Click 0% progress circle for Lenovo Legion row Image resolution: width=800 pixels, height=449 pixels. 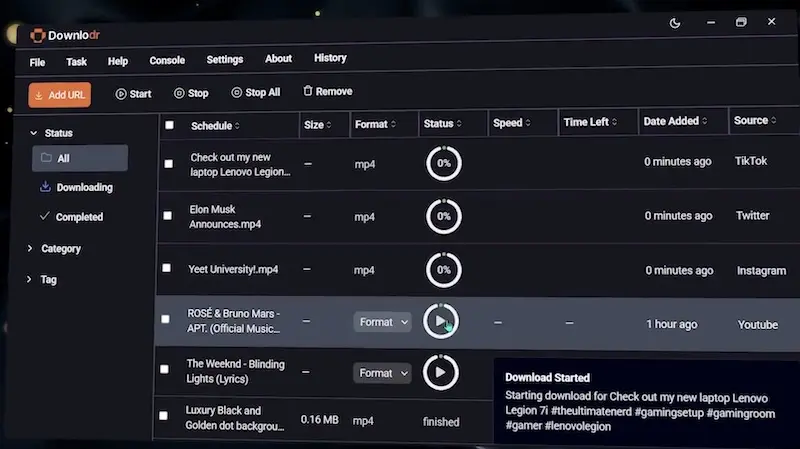click(444, 163)
